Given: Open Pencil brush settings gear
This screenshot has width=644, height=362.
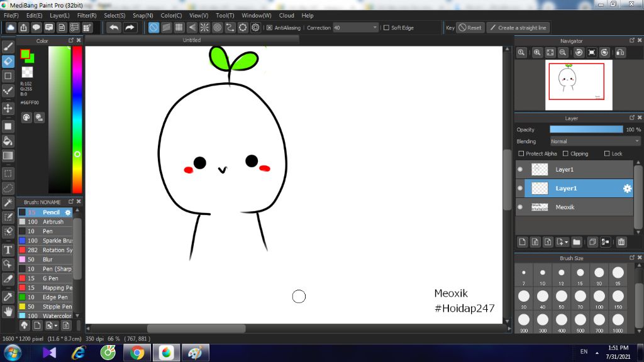Looking at the screenshot, I should tap(68, 212).
